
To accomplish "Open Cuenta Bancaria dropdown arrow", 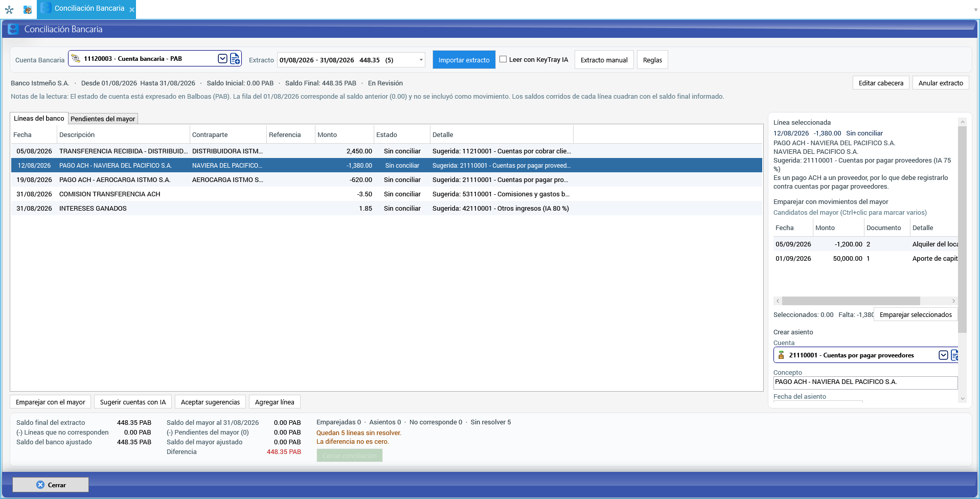I will (x=222, y=59).
